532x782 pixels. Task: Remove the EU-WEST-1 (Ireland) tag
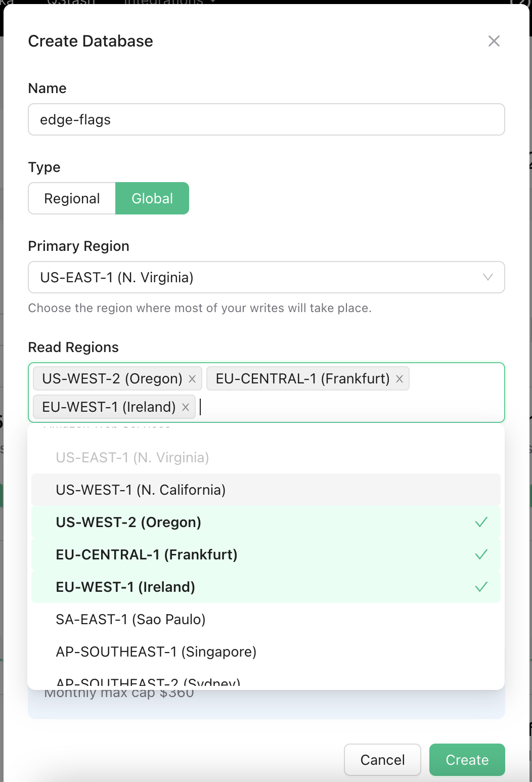(x=186, y=407)
